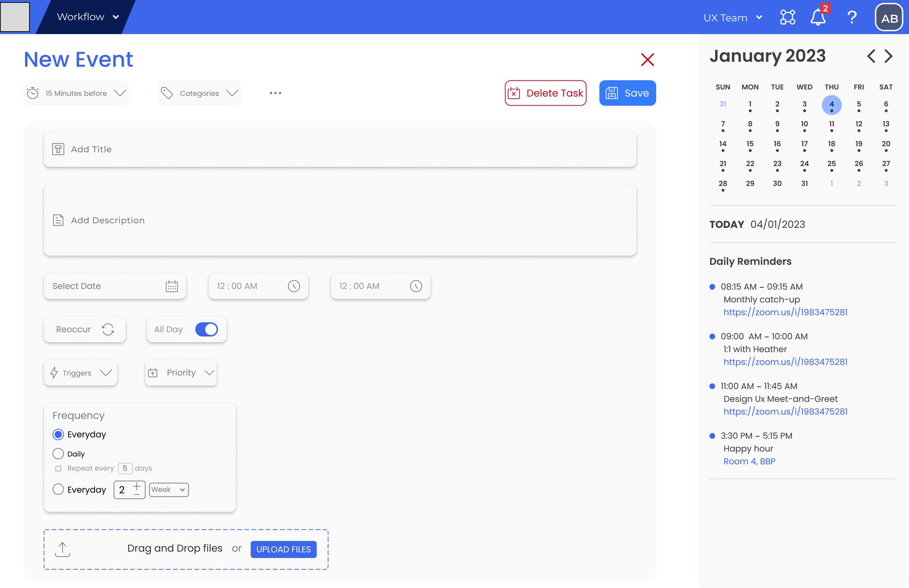Click the '04/01/2023' today date text
Image resolution: width=909 pixels, height=588 pixels.
778,224
